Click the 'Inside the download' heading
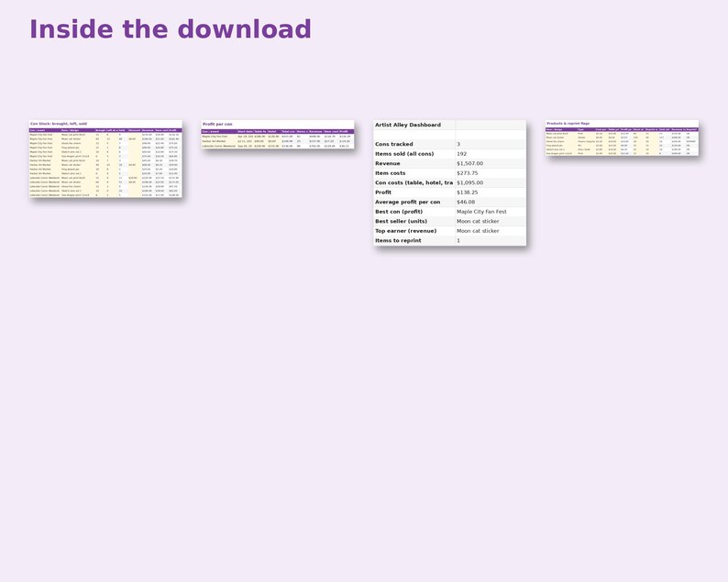 pos(171,29)
